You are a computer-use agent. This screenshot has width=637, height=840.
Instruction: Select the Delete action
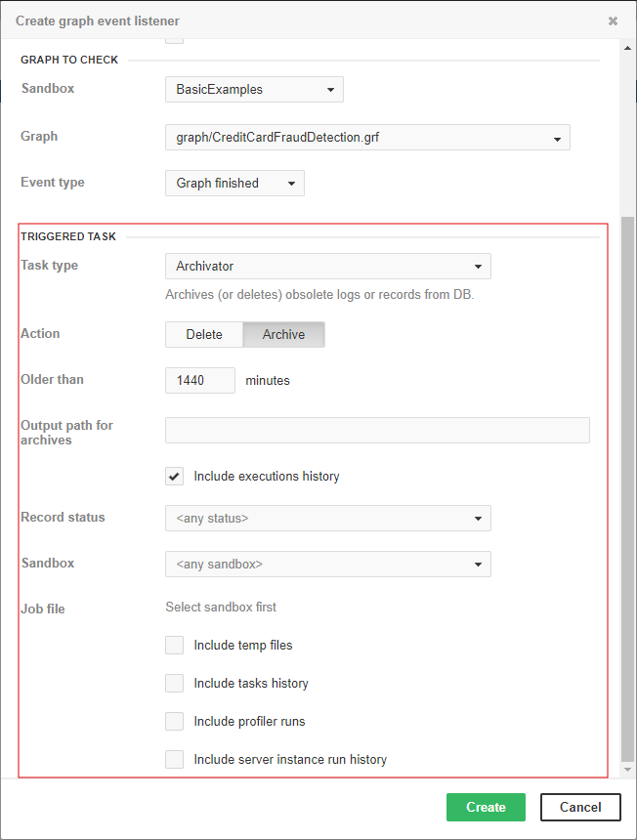pyautogui.click(x=204, y=335)
